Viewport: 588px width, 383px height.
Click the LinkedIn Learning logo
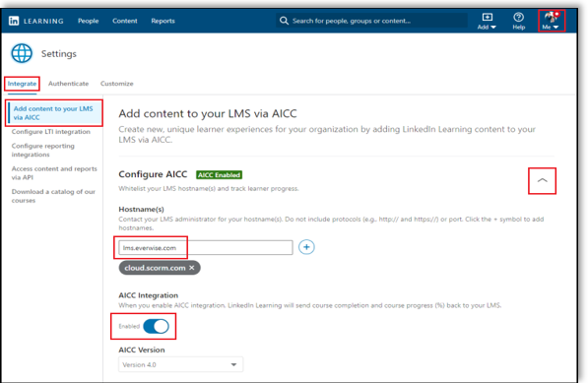click(x=36, y=21)
